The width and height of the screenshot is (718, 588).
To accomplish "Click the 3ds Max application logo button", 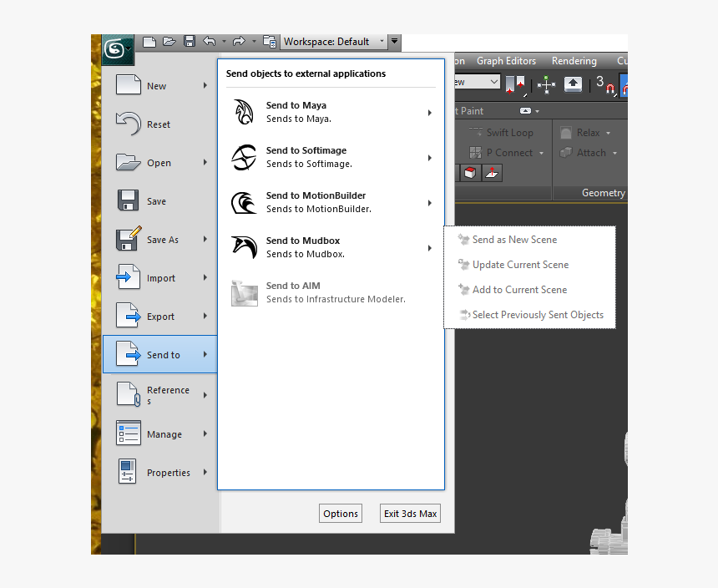I will tap(118, 49).
